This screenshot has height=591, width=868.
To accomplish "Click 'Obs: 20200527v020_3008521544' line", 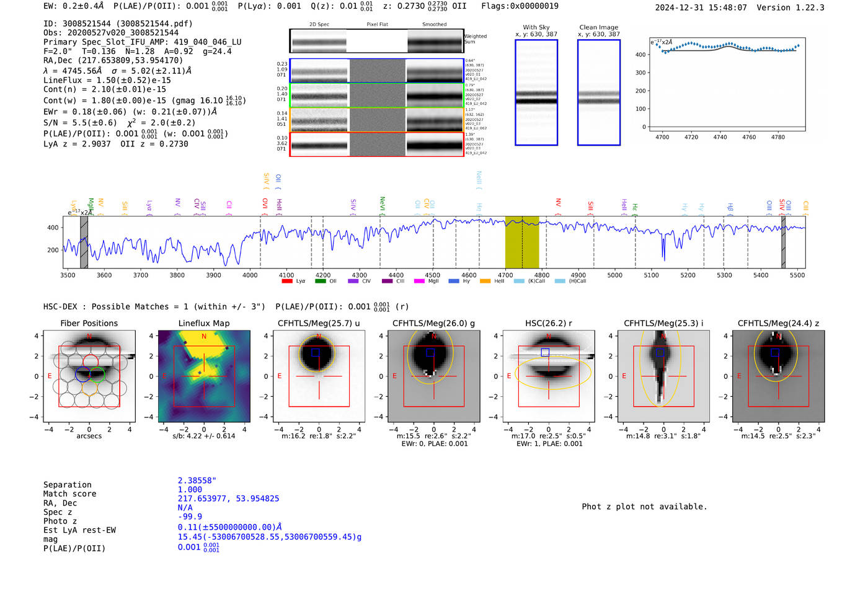I will 111,33.
